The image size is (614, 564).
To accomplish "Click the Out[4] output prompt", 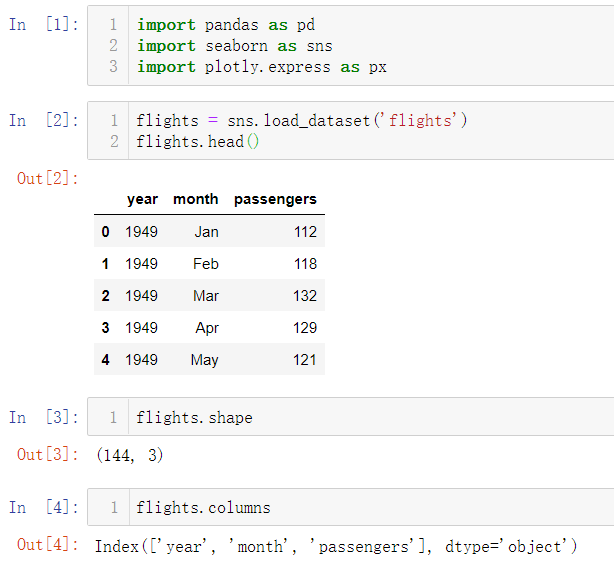I will [47, 544].
